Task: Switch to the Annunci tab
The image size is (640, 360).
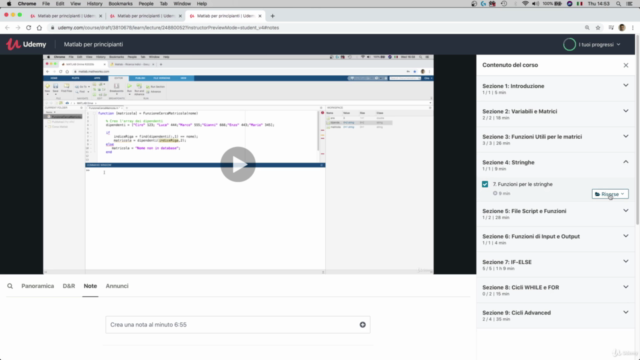Action: pos(117,286)
